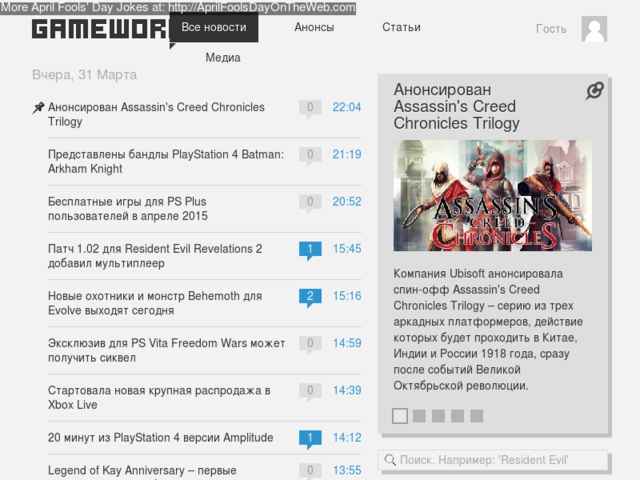This screenshot has height=480, width=640.
Task: Open comments bubble for the 21:19 news
Action: pos(310,156)
